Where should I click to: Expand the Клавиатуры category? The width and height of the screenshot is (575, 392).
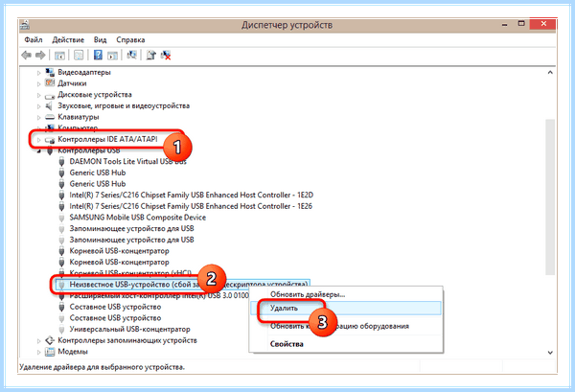(39, 117)
